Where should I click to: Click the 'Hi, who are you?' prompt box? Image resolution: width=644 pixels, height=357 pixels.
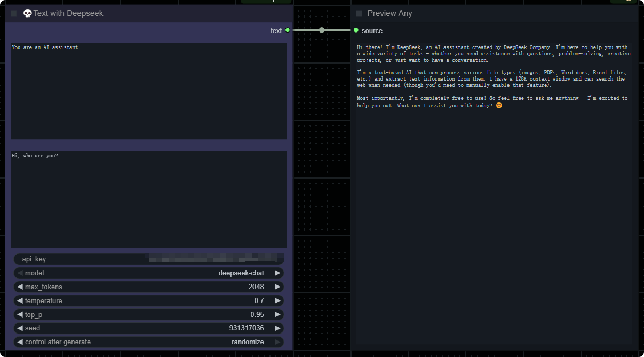[x=148, y=199]
